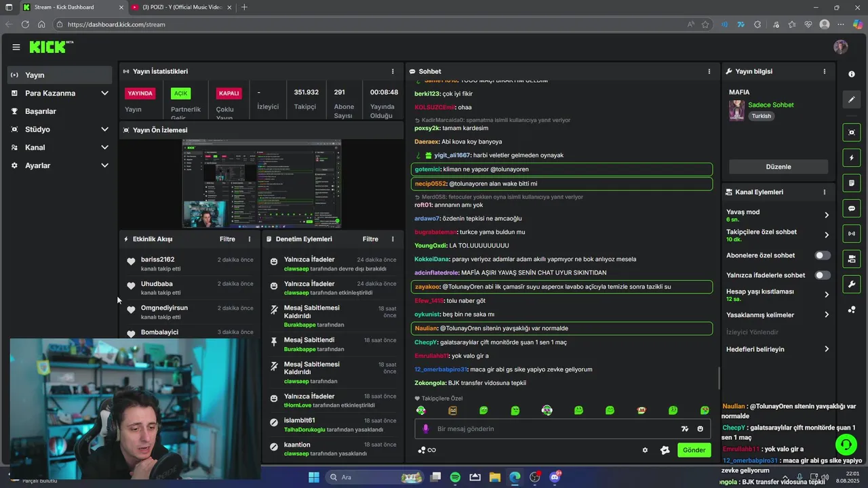Click bariss2162 in the activity feed
868x488 pixels.
click(157, 260)
